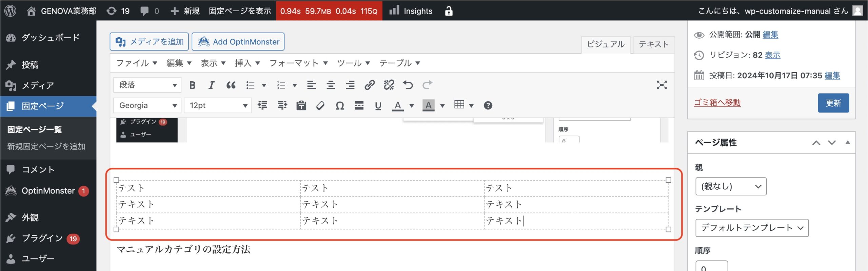Click the ゴミ箱へ移動 link
This screenshot has width=868, height=271.
(717, 103)
